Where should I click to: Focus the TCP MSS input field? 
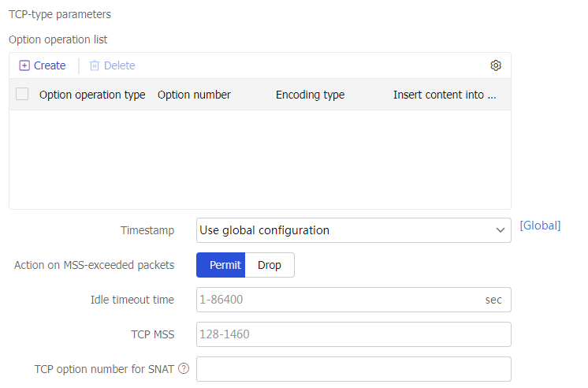[x=353, y=334]
